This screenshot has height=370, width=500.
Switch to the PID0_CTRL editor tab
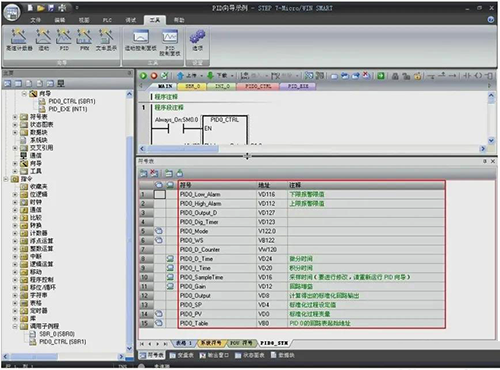point(258,86)
